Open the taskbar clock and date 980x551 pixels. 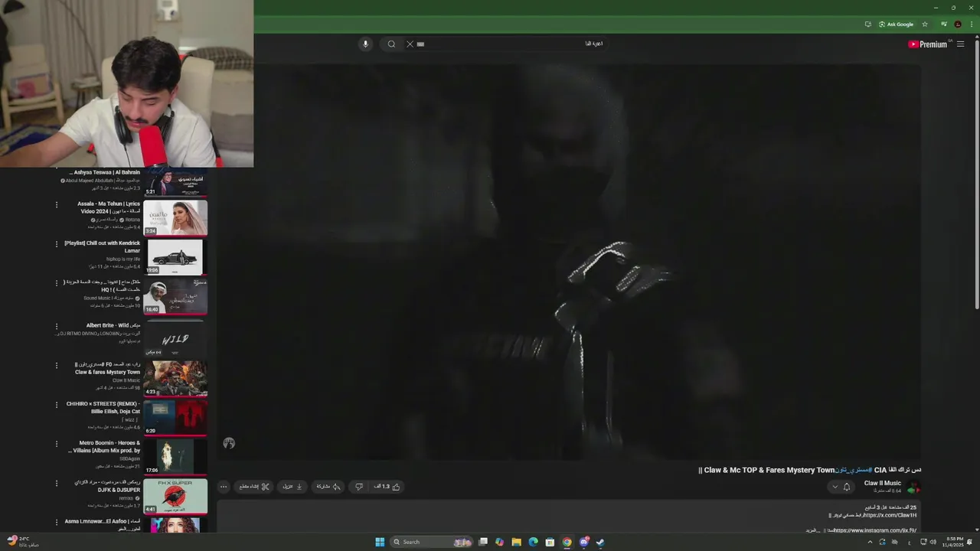pos(954,542)
